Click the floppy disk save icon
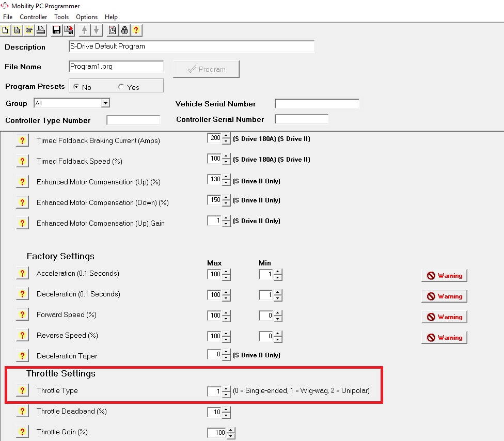The image size is (504, 441). tap(57, 30)
